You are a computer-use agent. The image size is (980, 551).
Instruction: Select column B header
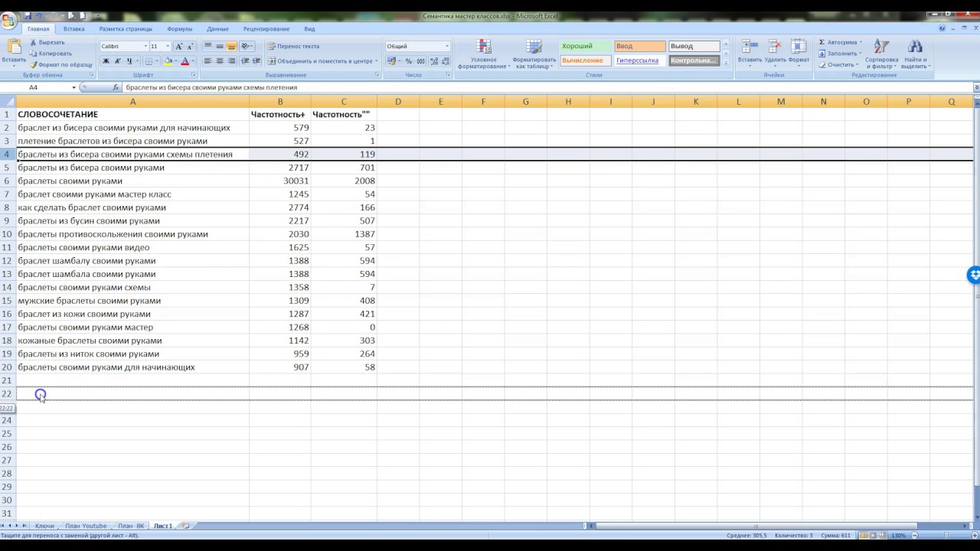(279, 102)
